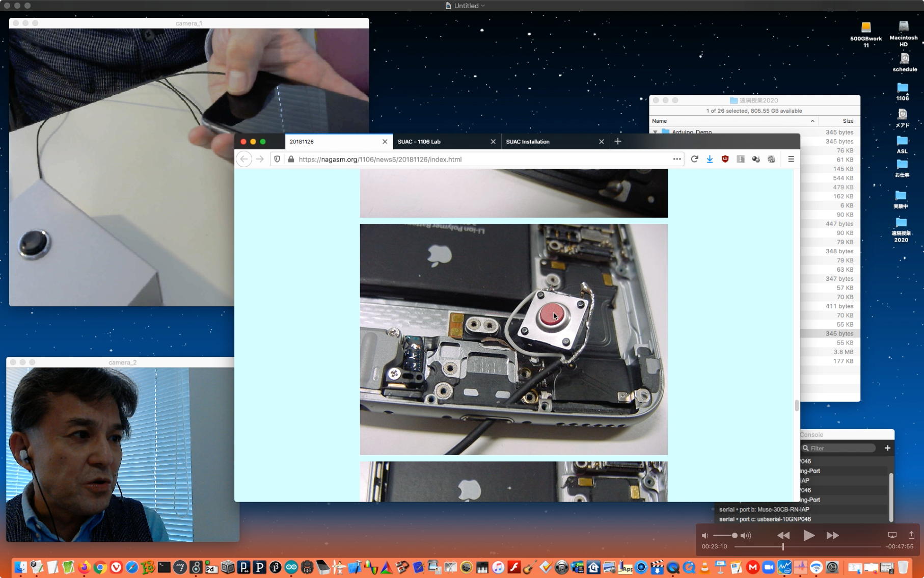Show site security padlock info
The width and height of the screenshot is (924, 578).
click(x=291, y=159)
